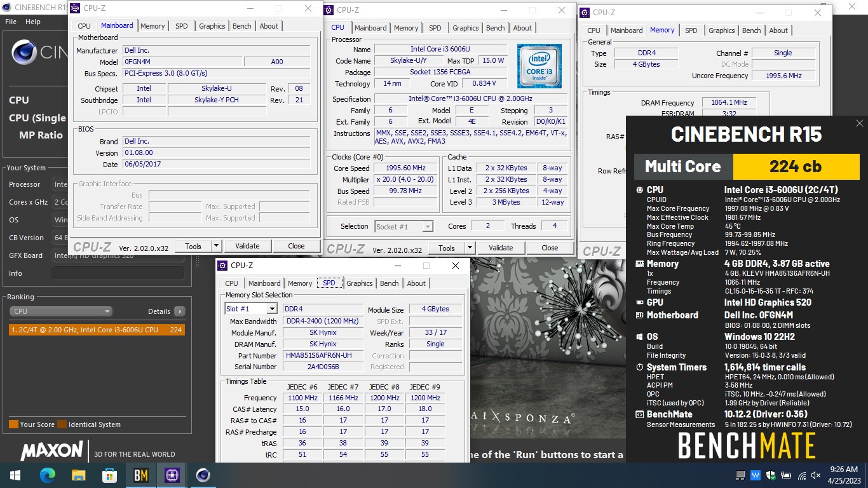Screen dimensions: 868x488
Task: Click the Windows Security shield tray icon
Action: (x=771, y=475)
